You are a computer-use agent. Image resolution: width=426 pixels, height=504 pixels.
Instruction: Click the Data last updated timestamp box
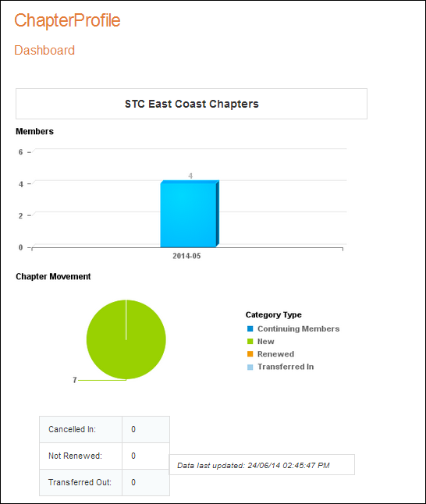261,464
